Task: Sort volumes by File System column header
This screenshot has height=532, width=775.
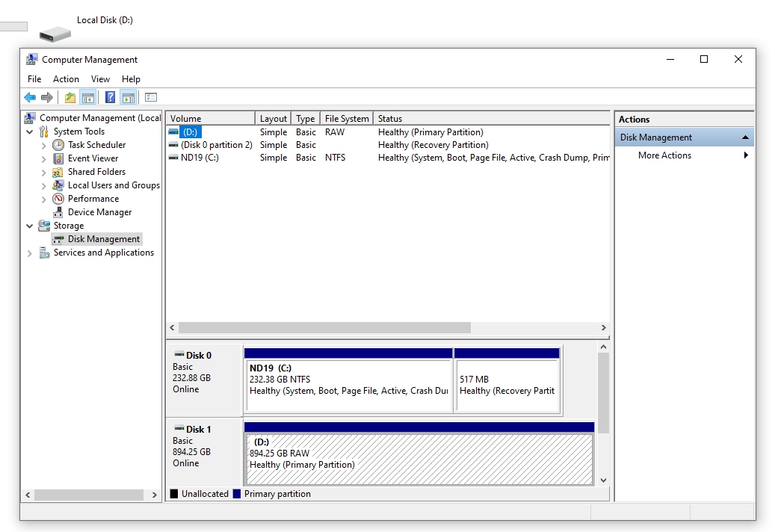Action: click(x=347, y=119)
